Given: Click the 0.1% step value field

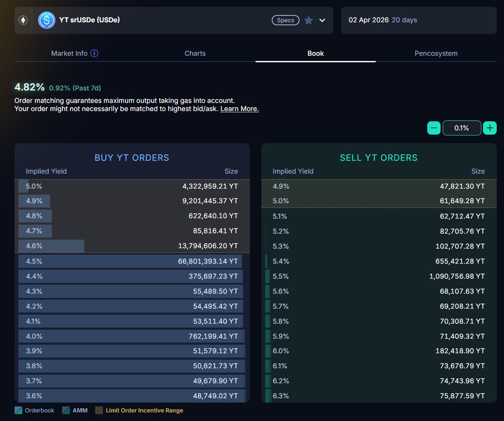Looking at the screenshot, I should 462,128.
